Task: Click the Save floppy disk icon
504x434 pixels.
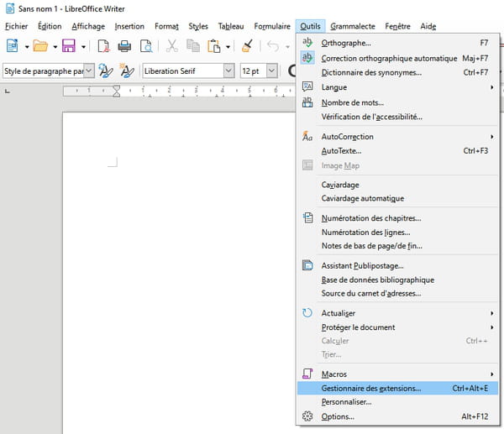Action: (x=69, y=46)
